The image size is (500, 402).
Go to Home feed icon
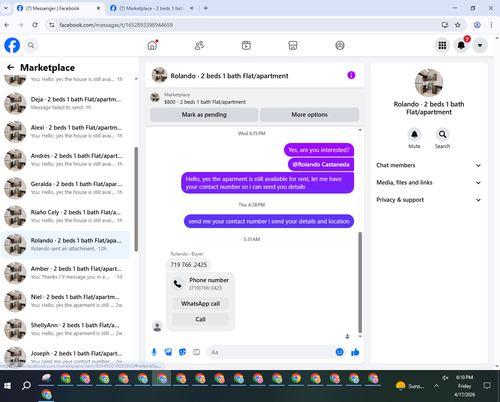click(152, 45)
